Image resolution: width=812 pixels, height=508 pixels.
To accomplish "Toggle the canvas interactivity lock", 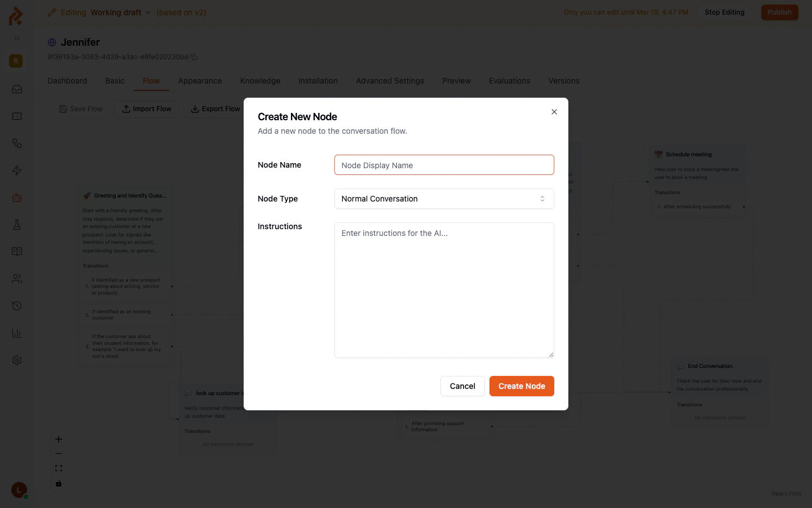I will point(58,483).
